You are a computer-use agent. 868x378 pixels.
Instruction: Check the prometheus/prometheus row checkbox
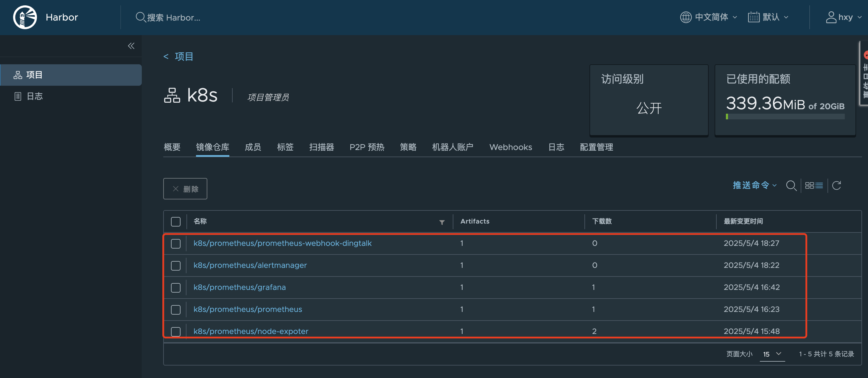(175, 309)
